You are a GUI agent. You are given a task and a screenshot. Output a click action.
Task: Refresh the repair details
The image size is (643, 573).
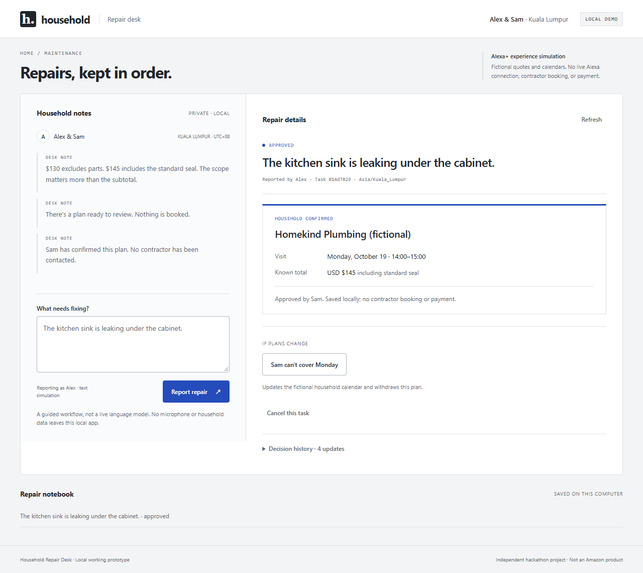[591, 120]
